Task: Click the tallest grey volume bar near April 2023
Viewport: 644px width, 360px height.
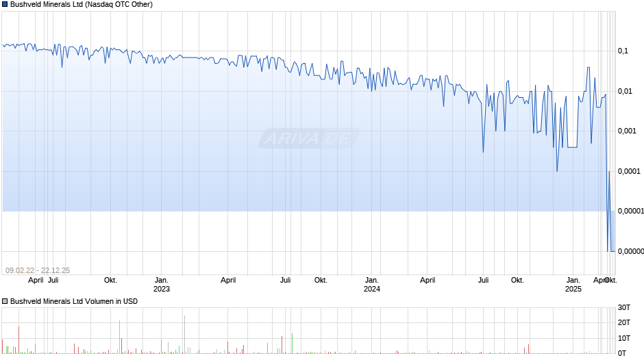Action: pos(185,335)
